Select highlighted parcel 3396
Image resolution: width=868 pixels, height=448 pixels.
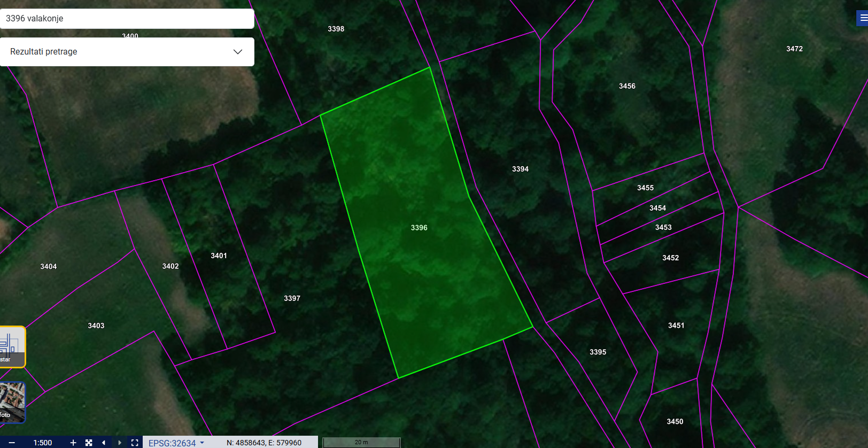(419, 228)
